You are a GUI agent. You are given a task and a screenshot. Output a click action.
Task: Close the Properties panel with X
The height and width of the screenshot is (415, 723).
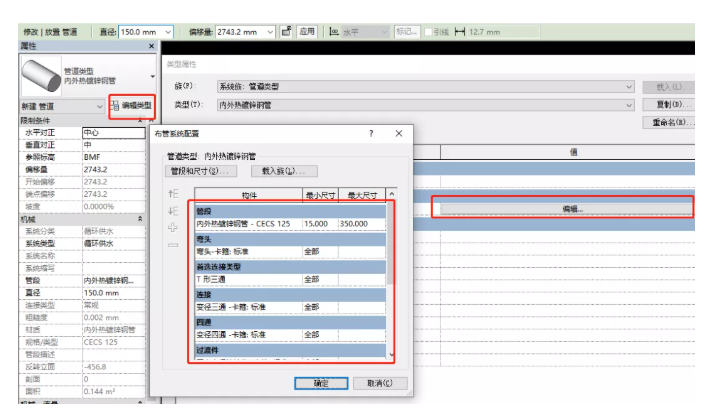152,46
